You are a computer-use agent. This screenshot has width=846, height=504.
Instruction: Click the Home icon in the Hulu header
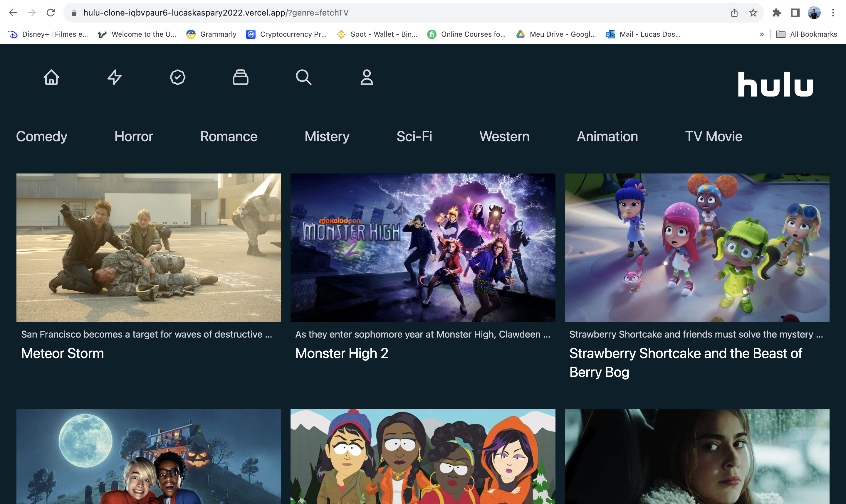pyautogui.click(x=51, y=77)
